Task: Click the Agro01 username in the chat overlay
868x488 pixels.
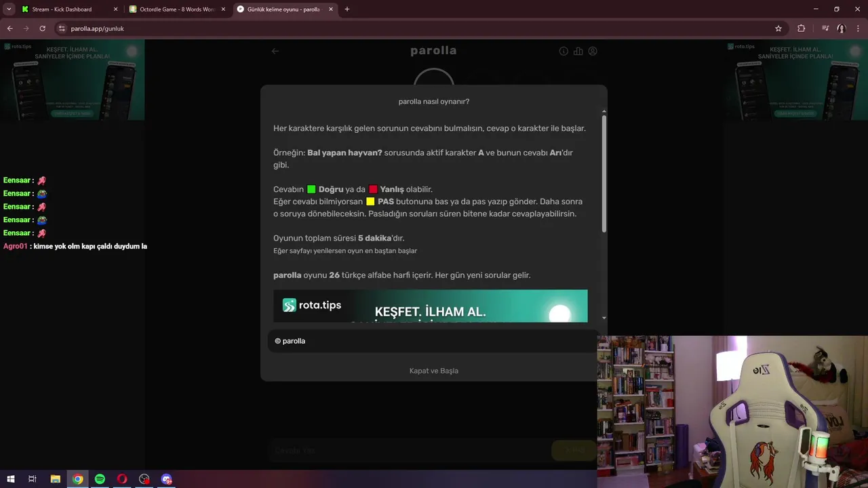Action: 15,246
